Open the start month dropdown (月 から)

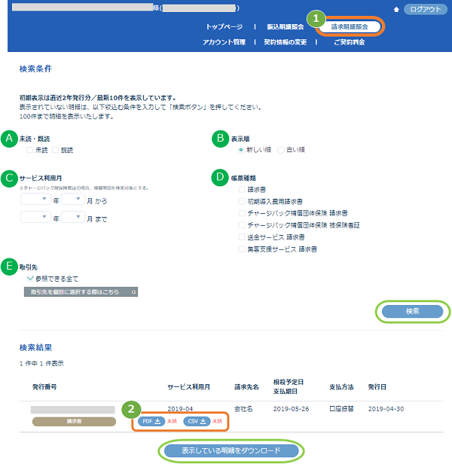(73, 199)
